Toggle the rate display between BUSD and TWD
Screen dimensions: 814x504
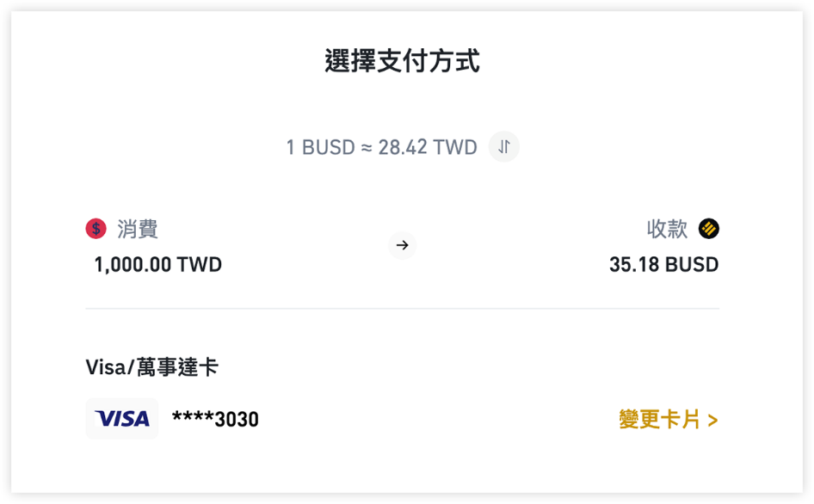[503, 146]
